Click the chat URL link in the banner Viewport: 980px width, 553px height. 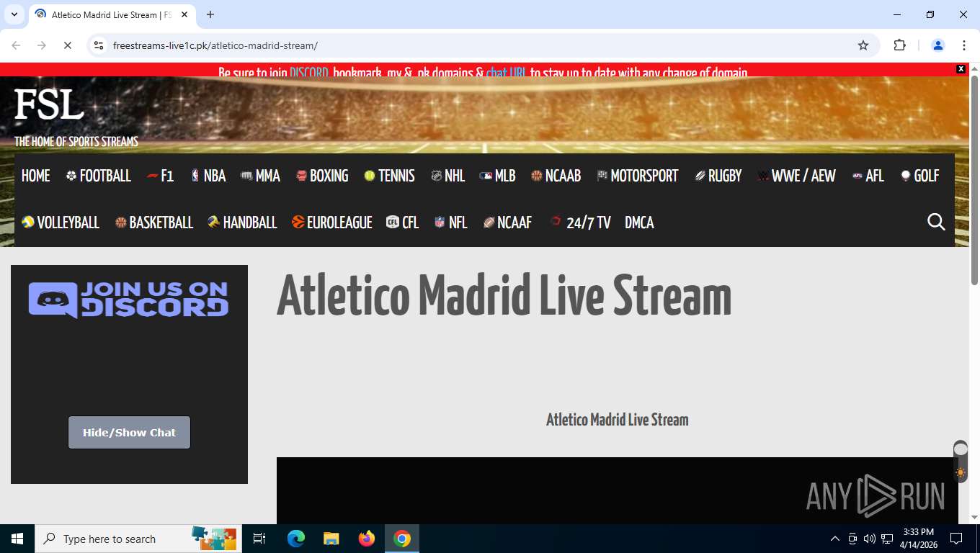tap(507, 73)
